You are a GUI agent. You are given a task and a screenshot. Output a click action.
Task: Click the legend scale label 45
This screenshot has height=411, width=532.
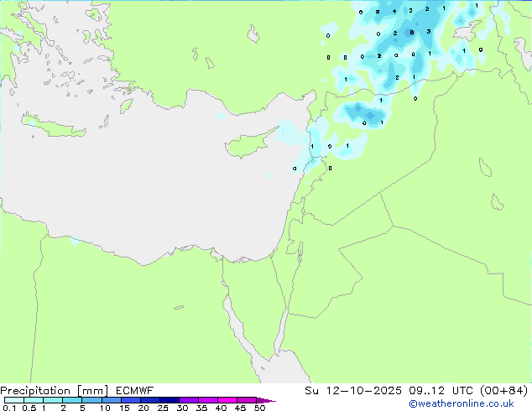[x=240, y=408]
